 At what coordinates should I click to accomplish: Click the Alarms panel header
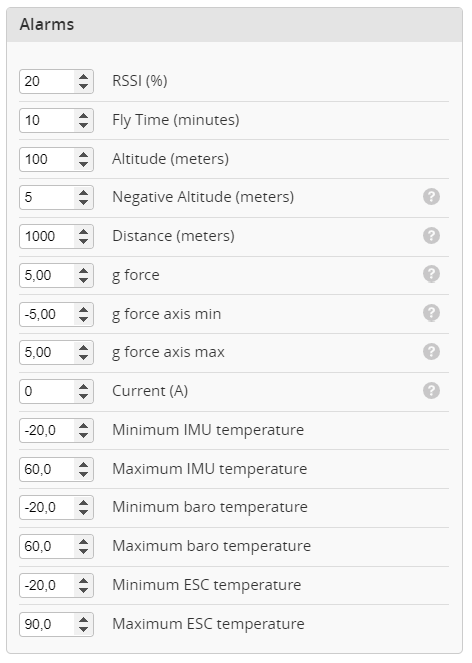click(x=234, y=25)
